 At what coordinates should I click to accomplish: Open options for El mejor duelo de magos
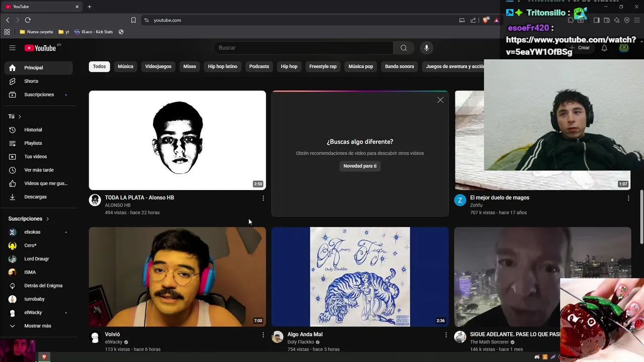click(628, 198)
